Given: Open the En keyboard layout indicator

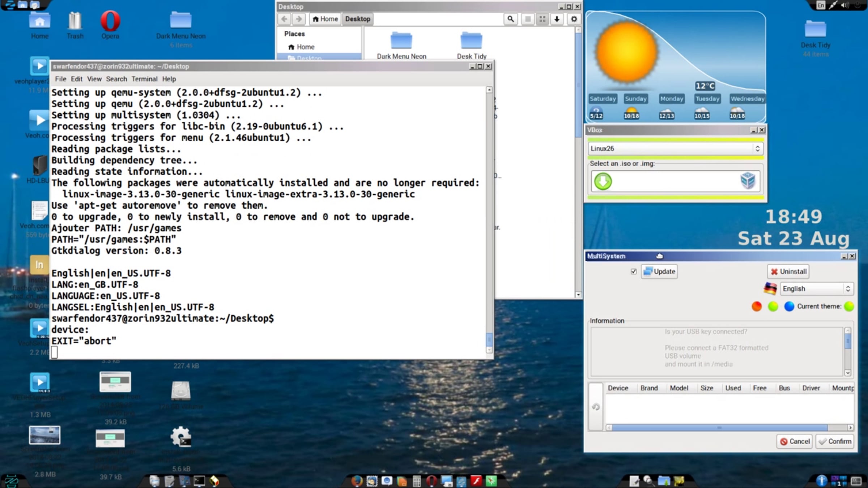Looking at the screenshot, I should click(821, 5).
